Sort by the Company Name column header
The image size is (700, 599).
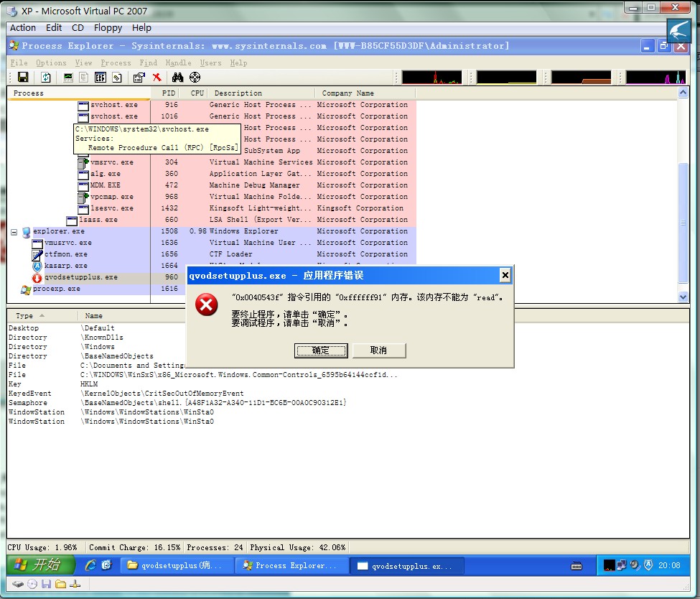pos(365,93)
